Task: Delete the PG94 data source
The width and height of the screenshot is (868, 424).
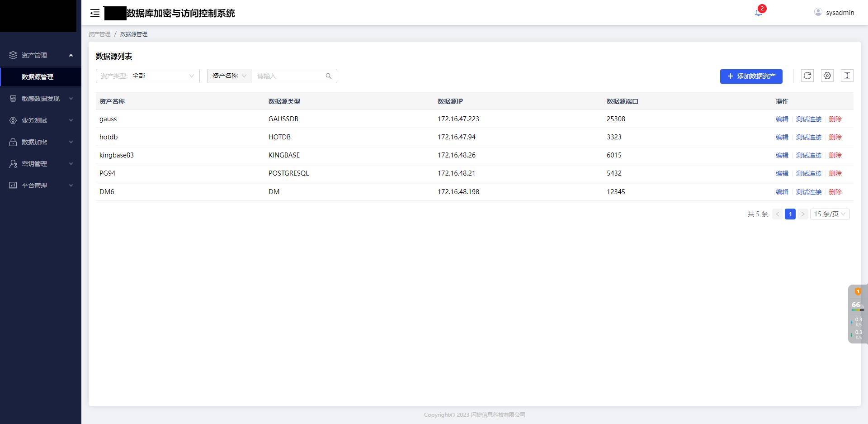Action: tap(835, 173)
